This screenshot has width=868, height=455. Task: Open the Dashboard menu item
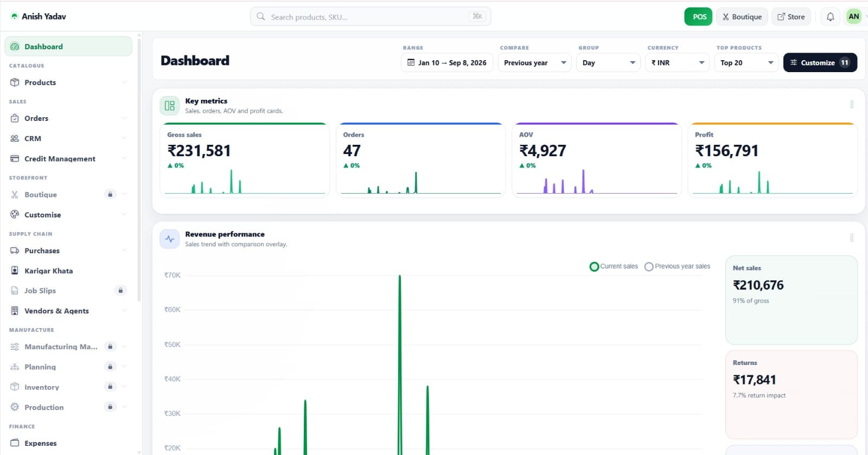pos(68,47)
